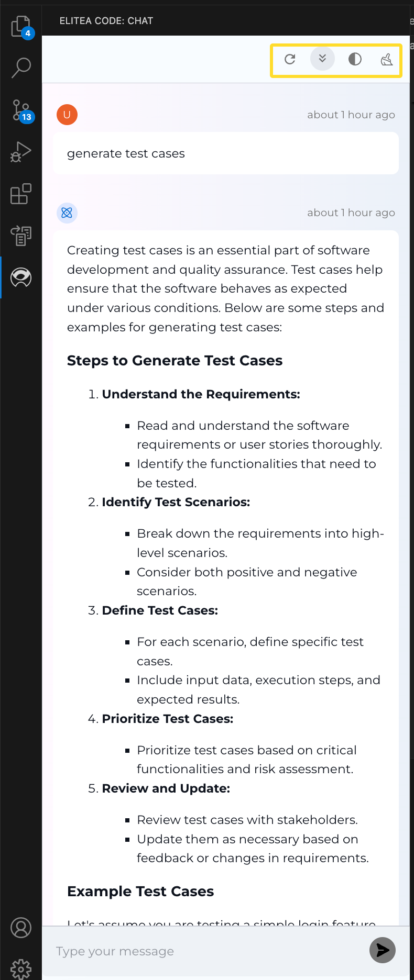Open the Search view icon

tap(21, 68)
